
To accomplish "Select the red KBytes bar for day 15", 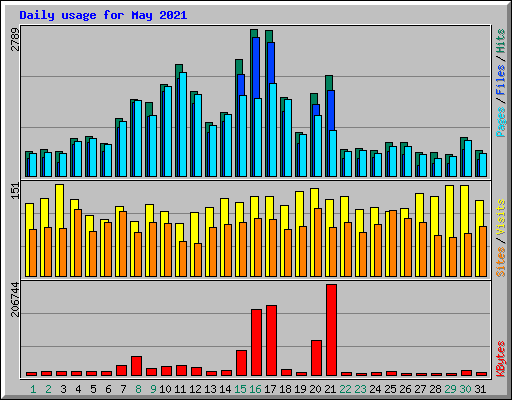I will (241, 363).
